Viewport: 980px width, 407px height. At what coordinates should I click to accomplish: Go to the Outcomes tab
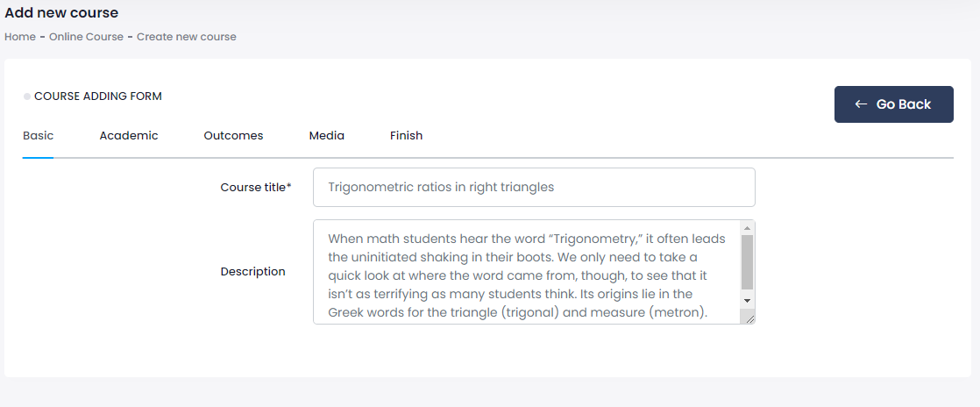pos(233,136)
